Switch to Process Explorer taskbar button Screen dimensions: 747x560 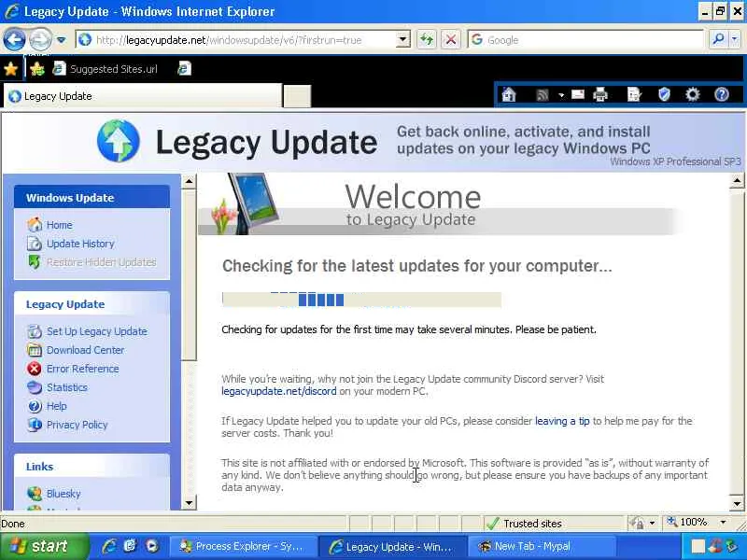click(x=243, y=547)
